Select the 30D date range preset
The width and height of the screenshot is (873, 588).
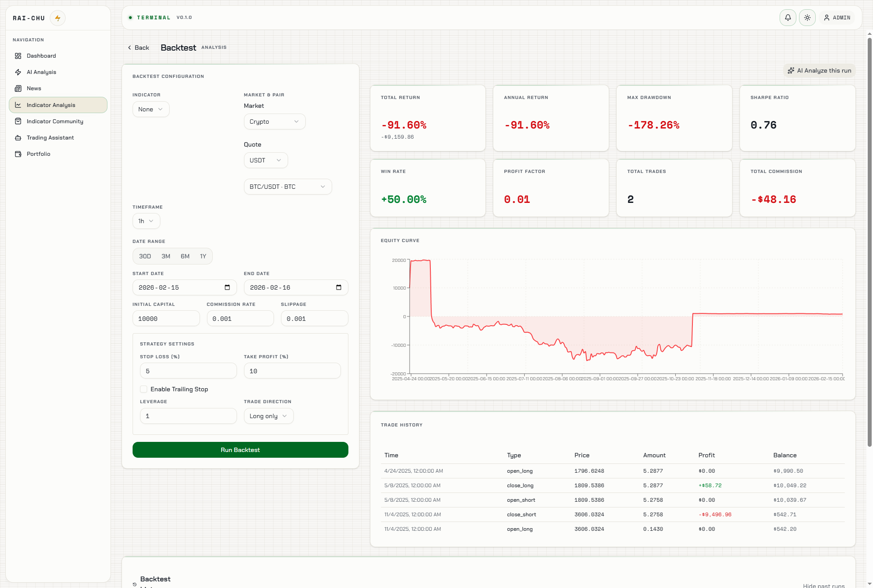144,256
